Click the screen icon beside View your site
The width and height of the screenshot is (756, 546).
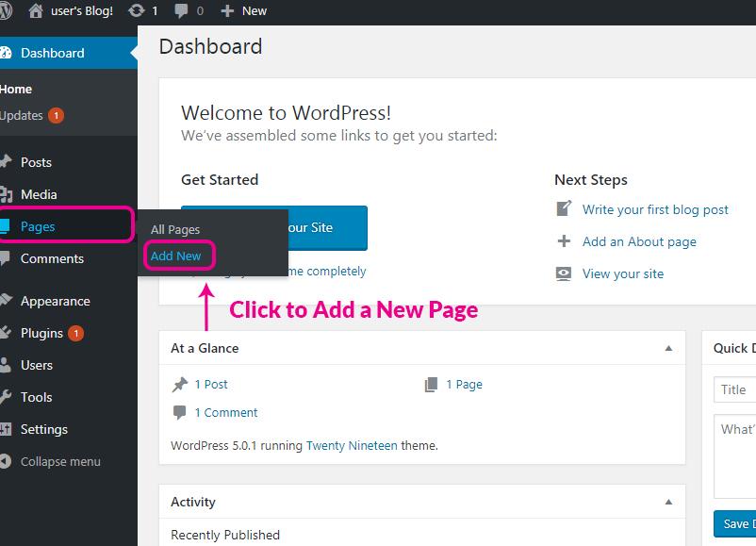click(x=564, y=273)
